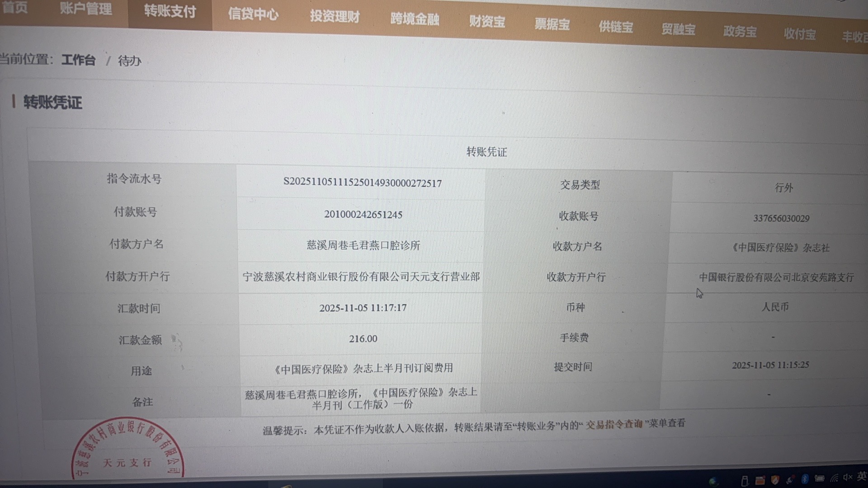868x488 pixels.
Task: Switch the 英 input method indicator
Action: coord(861,476)
